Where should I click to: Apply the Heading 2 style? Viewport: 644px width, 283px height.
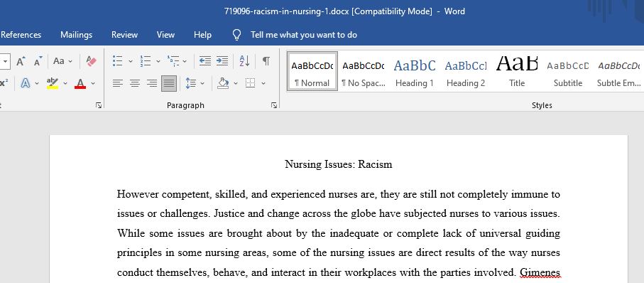click(466, 71)
